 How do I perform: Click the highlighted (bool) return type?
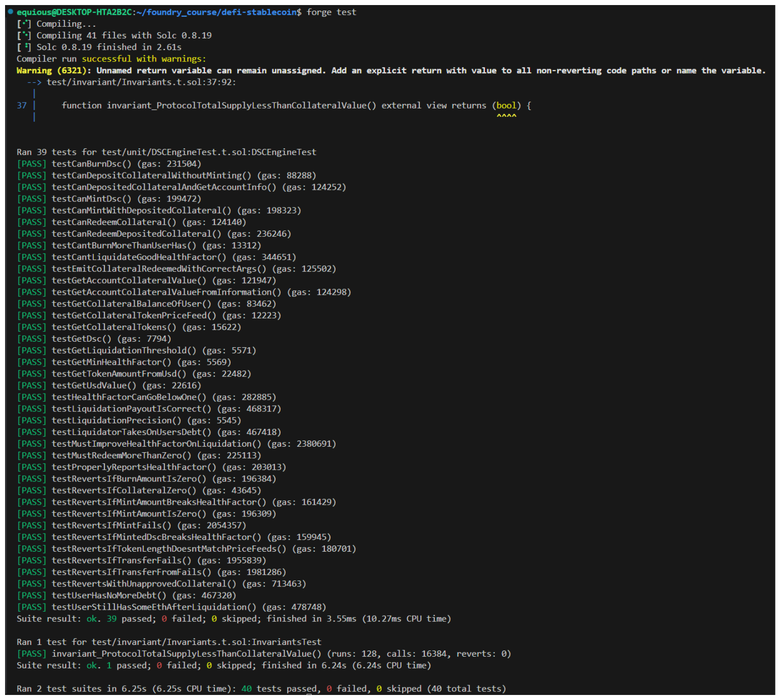506,105
